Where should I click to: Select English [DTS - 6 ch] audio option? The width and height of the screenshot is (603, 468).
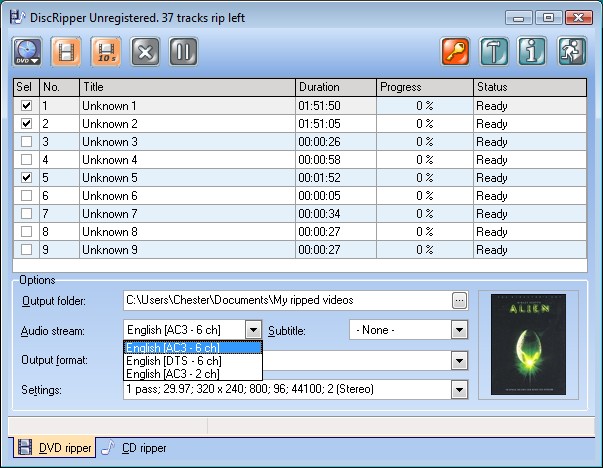[x=174, y=360]
